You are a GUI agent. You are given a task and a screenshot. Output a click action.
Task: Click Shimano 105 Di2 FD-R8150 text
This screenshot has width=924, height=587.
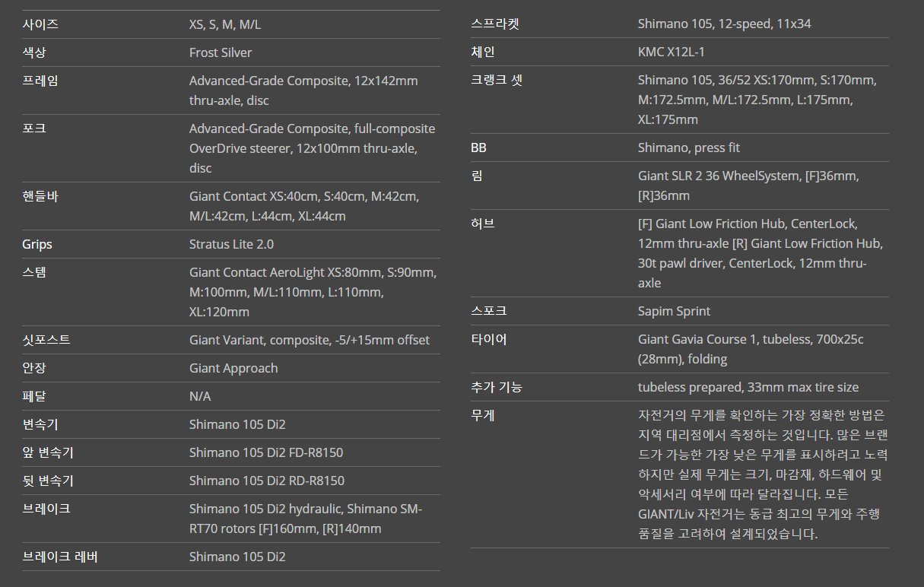266,452
